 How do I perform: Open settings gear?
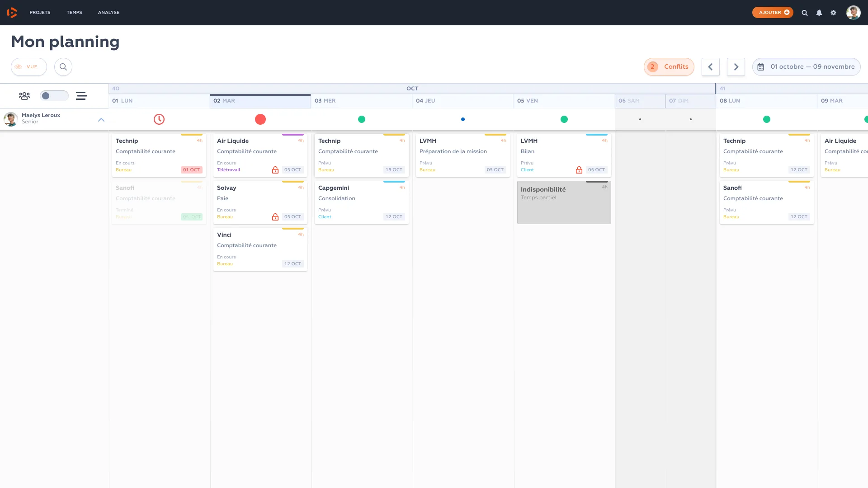pyautogui.click(x=834, y=13)
